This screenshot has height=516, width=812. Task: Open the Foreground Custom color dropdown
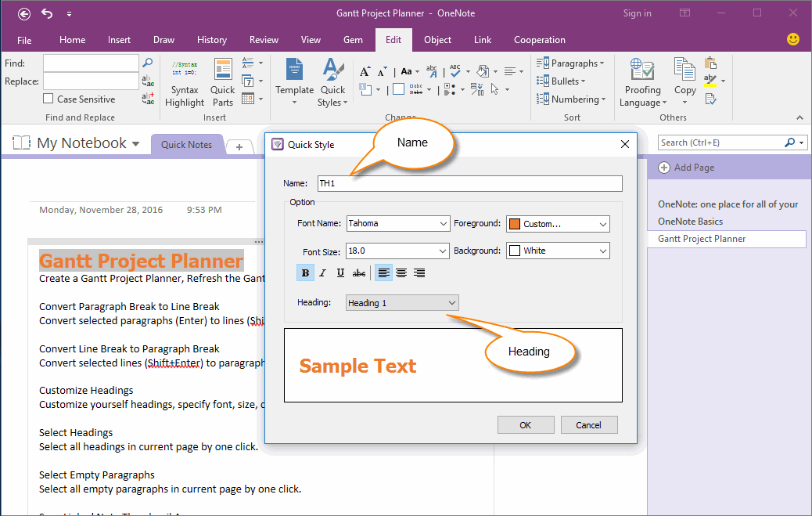(603, 224)
